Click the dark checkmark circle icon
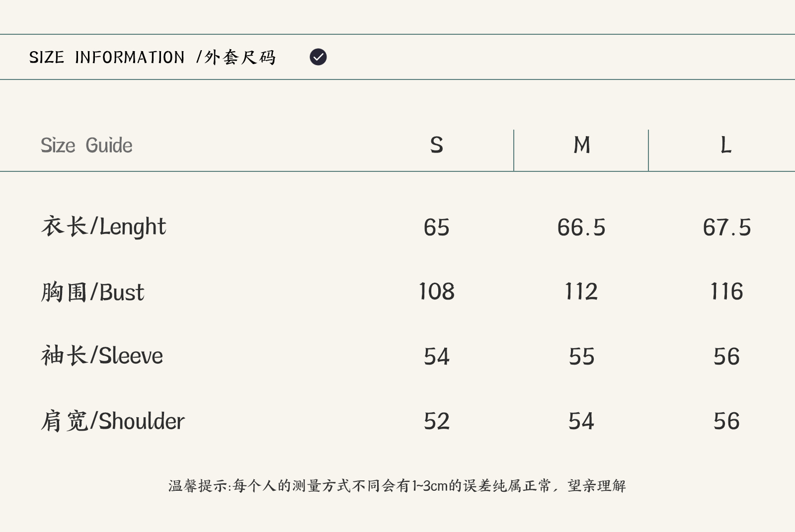The image size is (795, 532). click(318, 57)
